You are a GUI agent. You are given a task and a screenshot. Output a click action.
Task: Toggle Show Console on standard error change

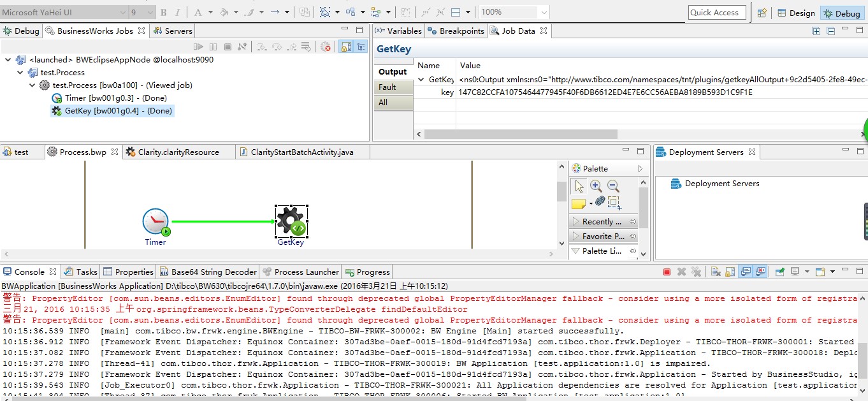(x=760, y=272)
